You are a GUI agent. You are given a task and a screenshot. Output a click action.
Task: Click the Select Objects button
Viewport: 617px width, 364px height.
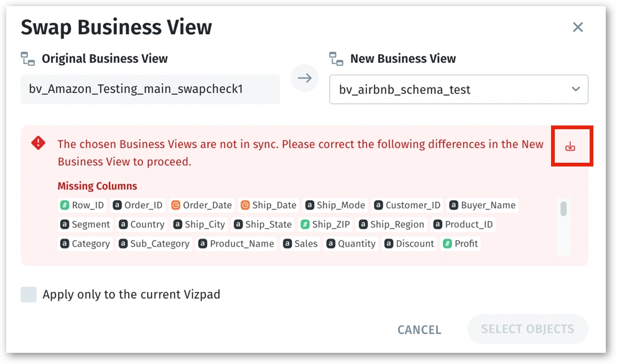(527, 329)
